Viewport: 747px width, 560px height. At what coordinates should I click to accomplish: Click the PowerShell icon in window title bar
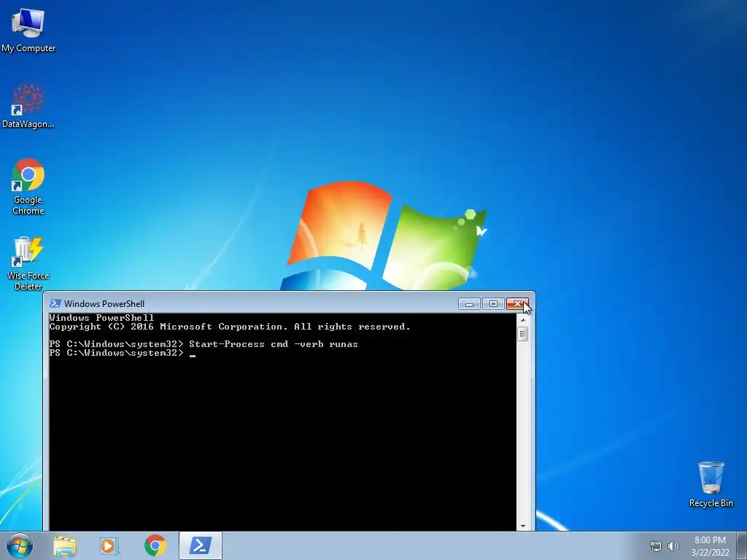(x=55, y=303)
